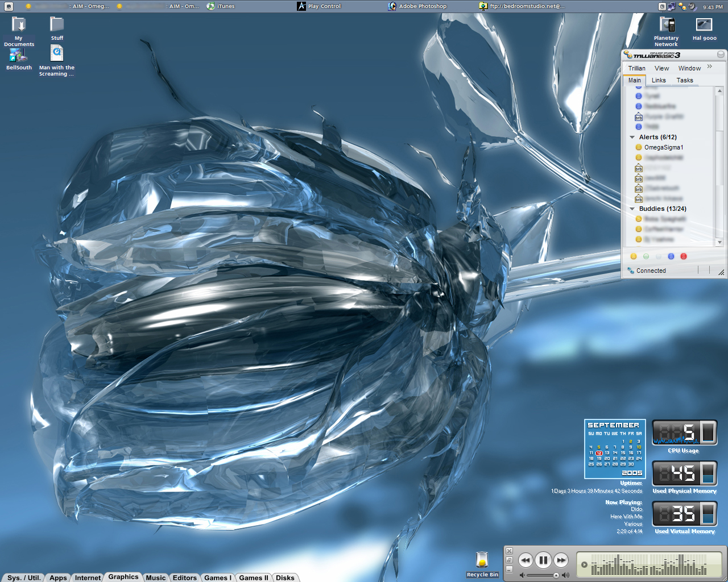Switch to the ftp://bedroomstudio.net taskbar button

click(x=522, y=6)
